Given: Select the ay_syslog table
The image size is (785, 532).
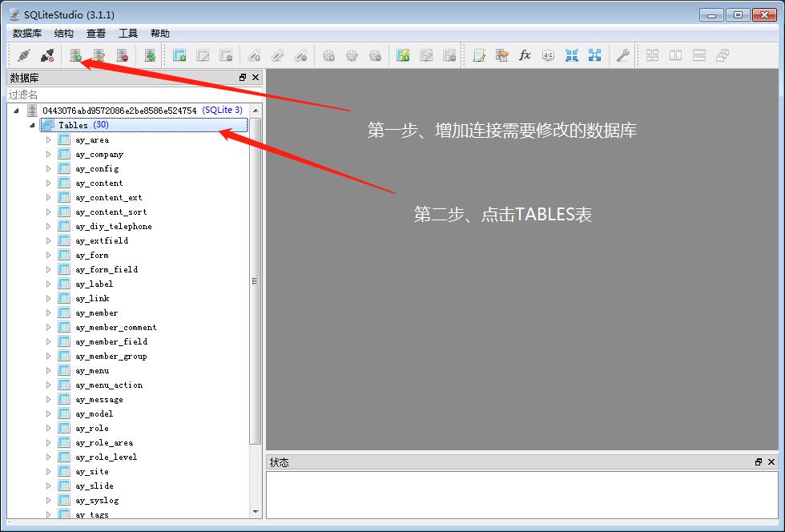Looking at the screenshot, I should [97, 501].
